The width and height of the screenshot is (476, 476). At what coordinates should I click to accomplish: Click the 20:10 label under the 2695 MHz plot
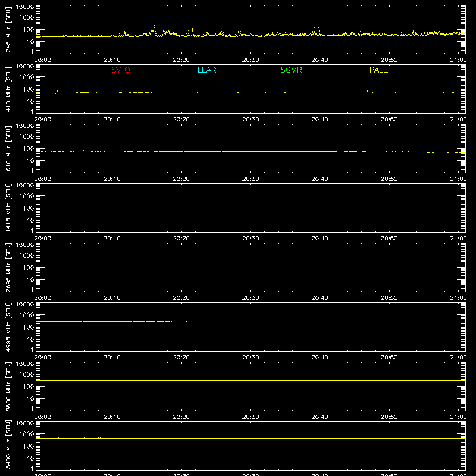(112, 298)
